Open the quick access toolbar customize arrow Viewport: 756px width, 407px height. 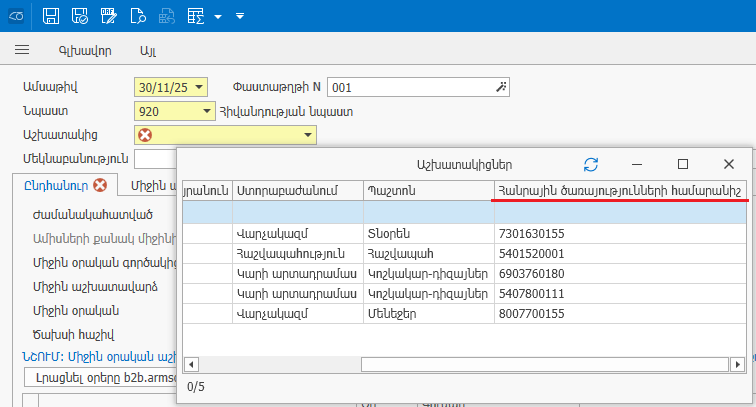(x=240, y=16)
